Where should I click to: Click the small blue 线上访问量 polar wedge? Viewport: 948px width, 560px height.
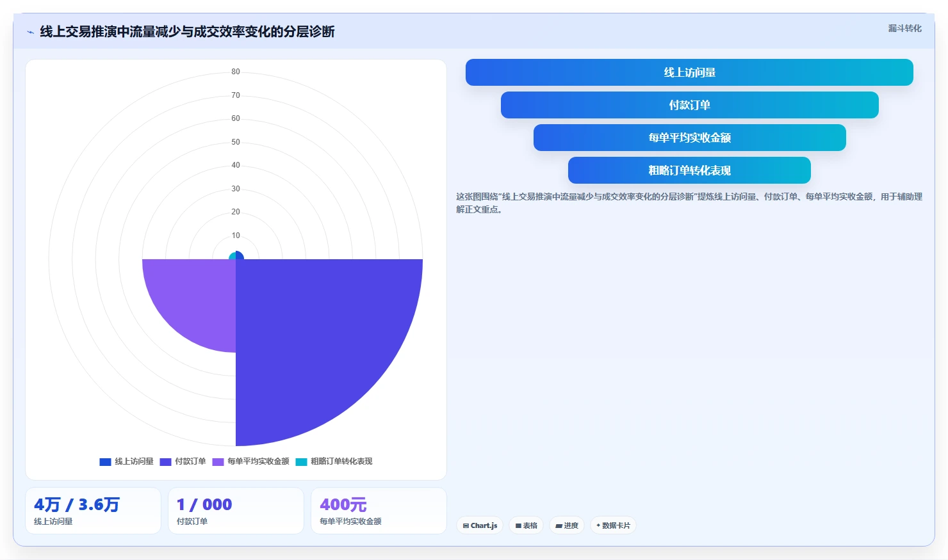coord(239,255)
